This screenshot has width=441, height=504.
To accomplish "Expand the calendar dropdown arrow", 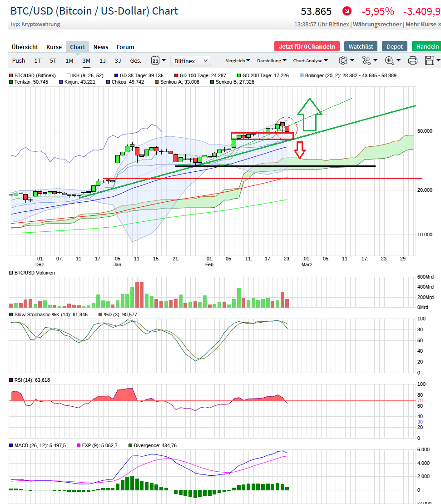I will coord(164,60).
